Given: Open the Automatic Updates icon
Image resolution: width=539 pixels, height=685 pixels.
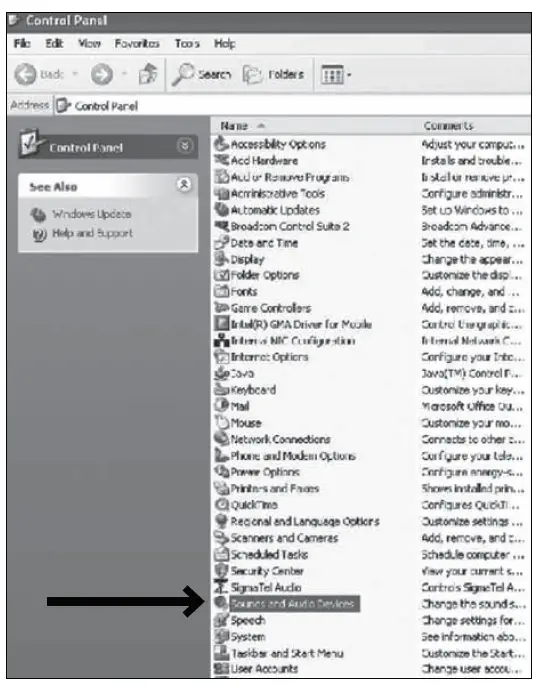Looking at the screenshot, I should [x=221, y=210].
